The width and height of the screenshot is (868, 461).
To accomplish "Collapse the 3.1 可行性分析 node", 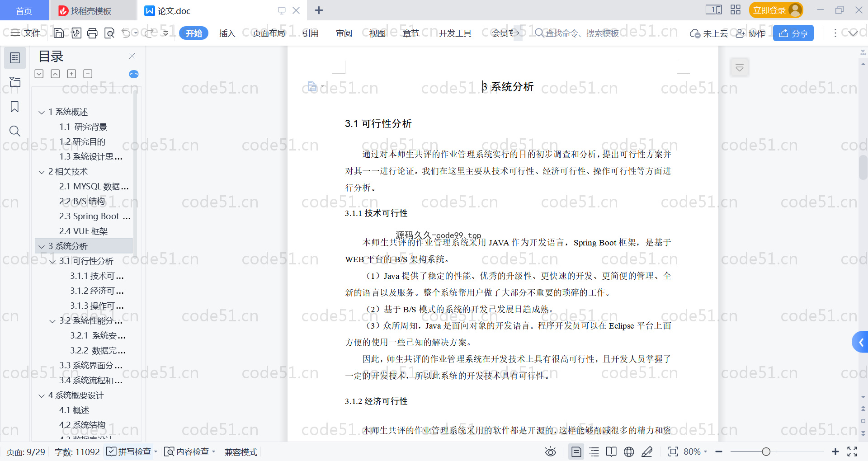I will click(x=52, y=261).
